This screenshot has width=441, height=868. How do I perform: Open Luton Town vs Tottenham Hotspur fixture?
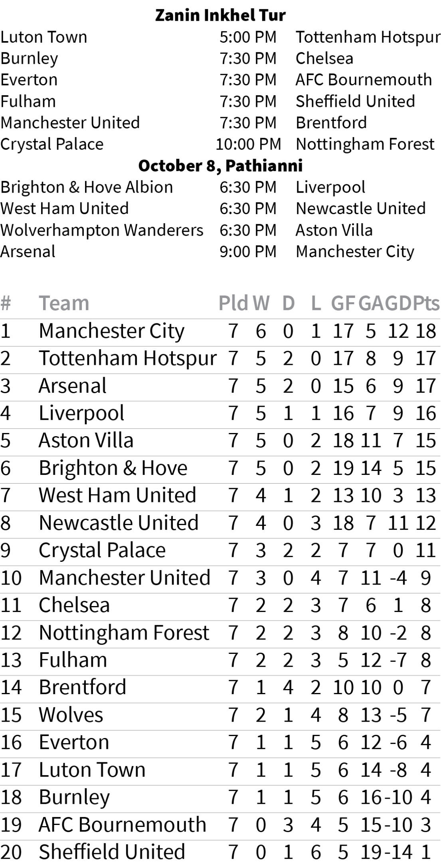click(220, 37)
